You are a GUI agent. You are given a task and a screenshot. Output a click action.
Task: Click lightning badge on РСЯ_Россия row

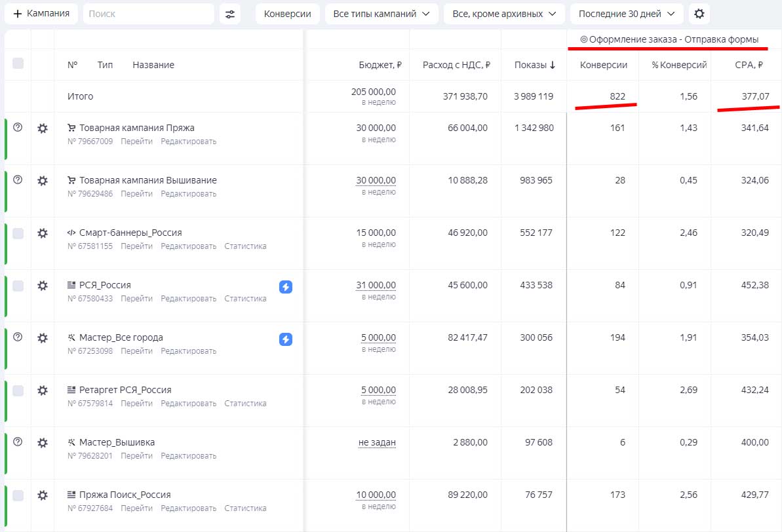pyautogui.click(x=286, y=286)
